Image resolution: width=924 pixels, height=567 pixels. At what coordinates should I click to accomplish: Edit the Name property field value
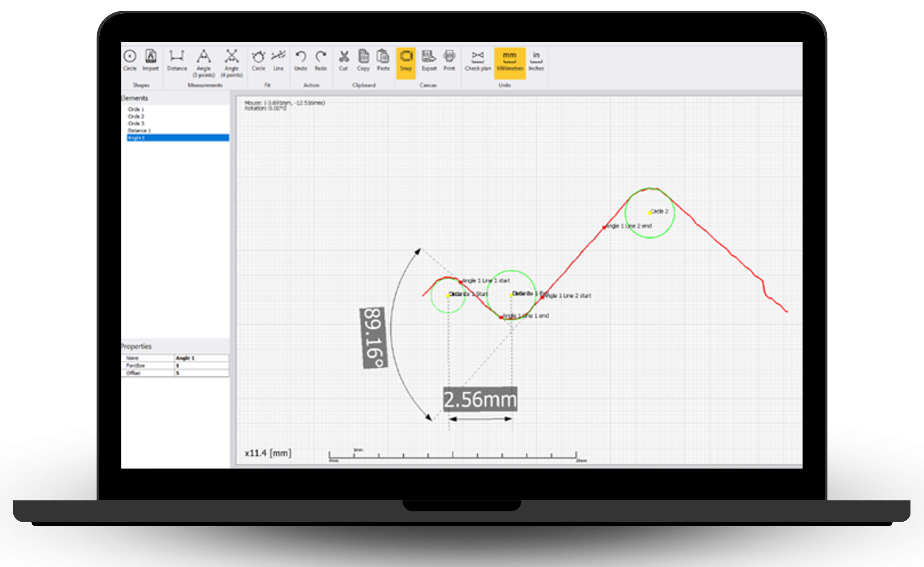(x=201, y=358)
